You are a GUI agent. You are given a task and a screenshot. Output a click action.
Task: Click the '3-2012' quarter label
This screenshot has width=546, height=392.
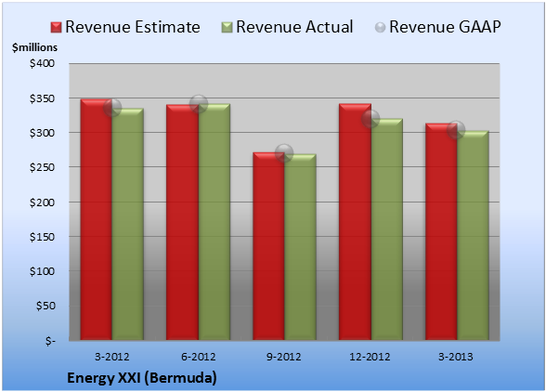point(112,357)
